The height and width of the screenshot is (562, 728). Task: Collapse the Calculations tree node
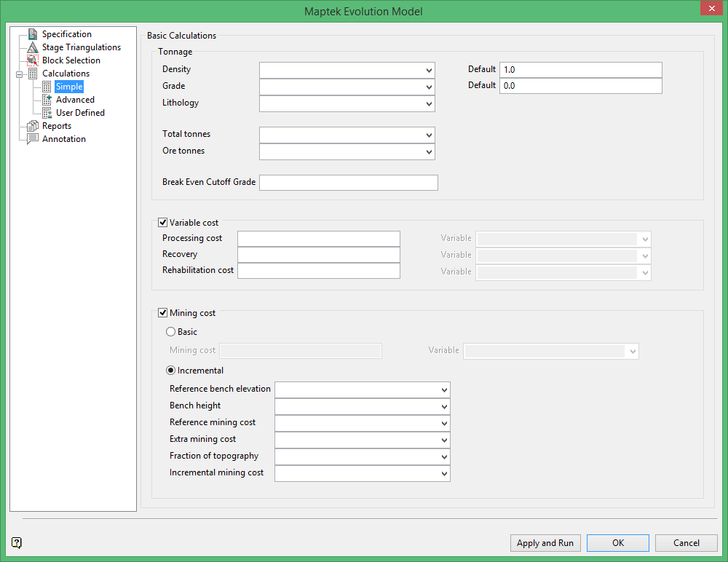(19, 74)
